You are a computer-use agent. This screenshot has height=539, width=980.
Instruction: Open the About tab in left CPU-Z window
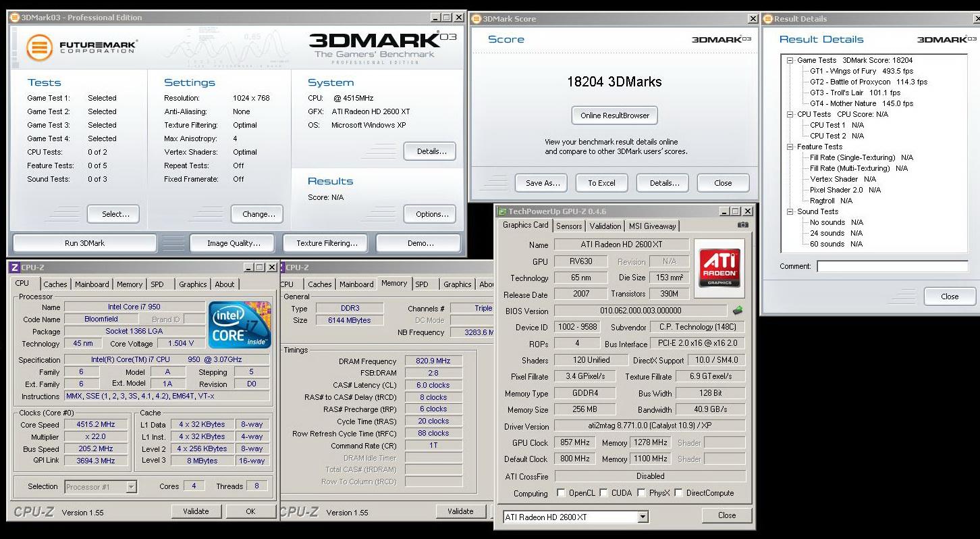tap(225, 284)
